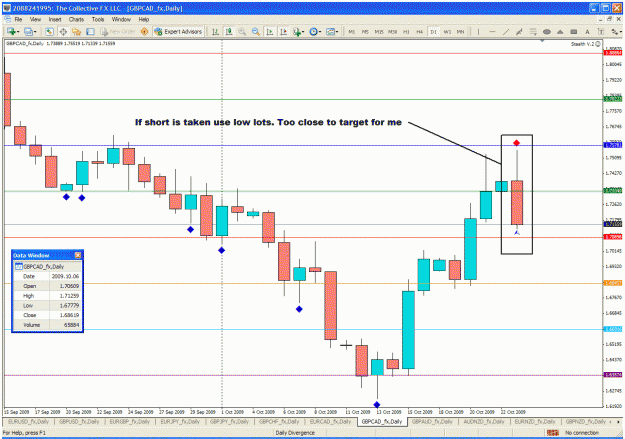The image size is (625, 439).
Task: Select the D1 timeframe
Action: (x=433, y=31)
